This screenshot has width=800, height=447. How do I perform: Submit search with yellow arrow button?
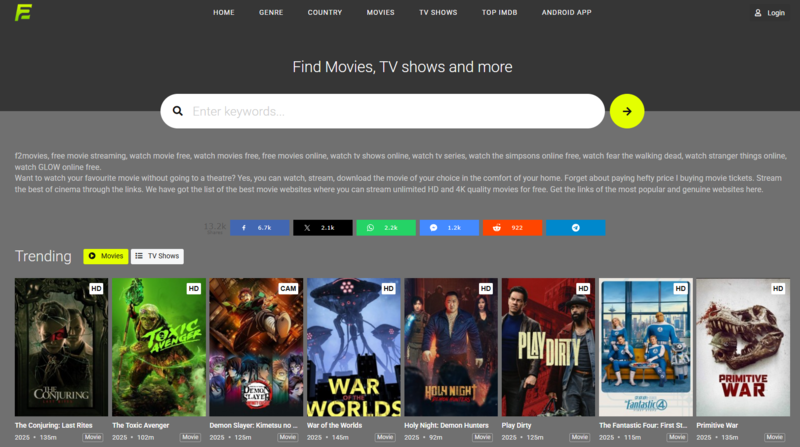[x=627, y=111]
